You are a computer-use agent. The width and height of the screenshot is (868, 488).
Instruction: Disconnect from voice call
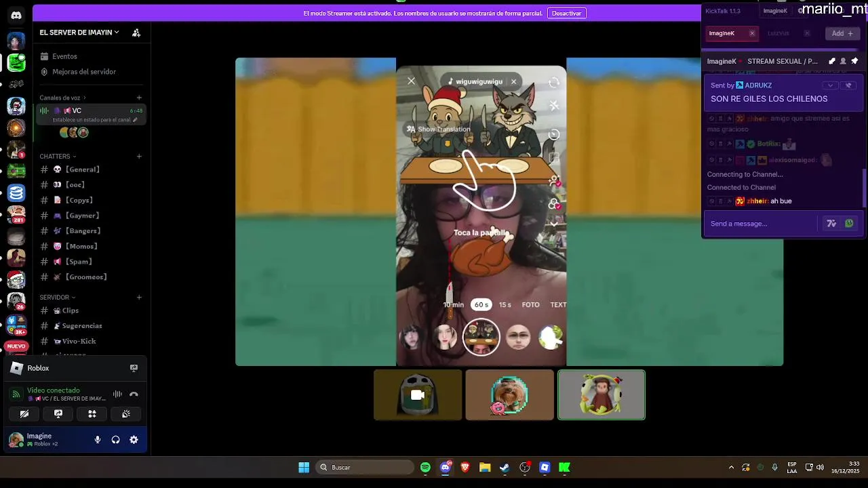pos(134,394)
